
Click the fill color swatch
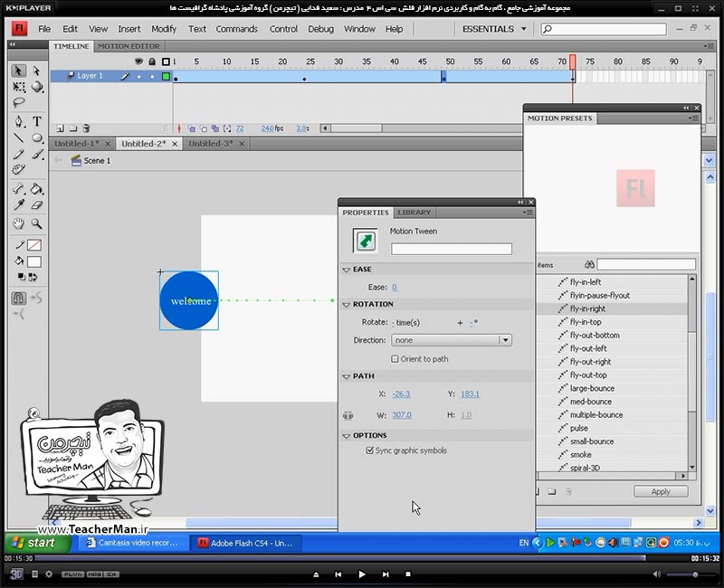pos(34,261)
